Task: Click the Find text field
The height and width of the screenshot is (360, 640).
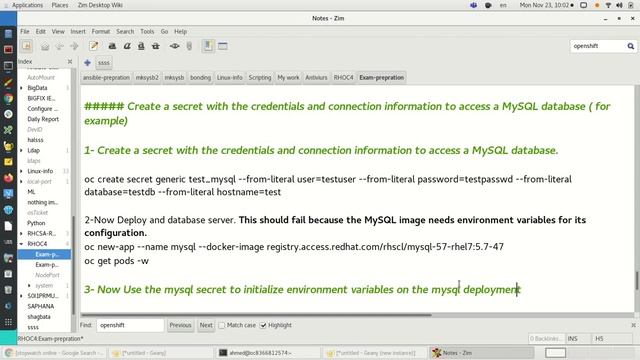Action: click(x=130, y=325)
